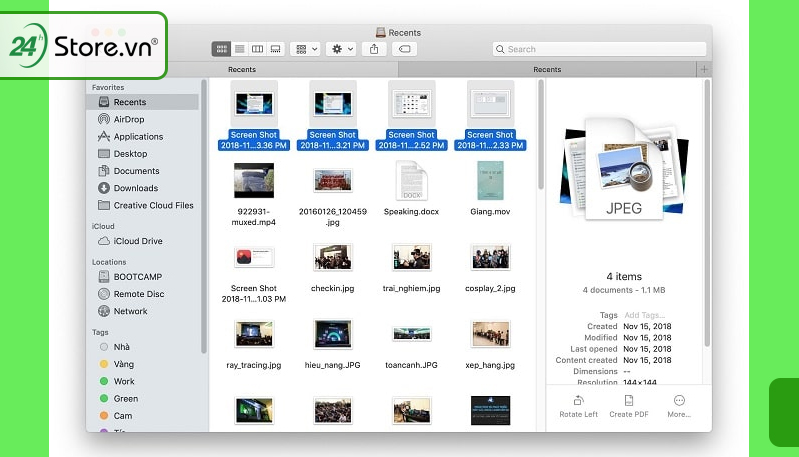Switch to list view
Screen dimensions: 799x457
pos(239,49)
